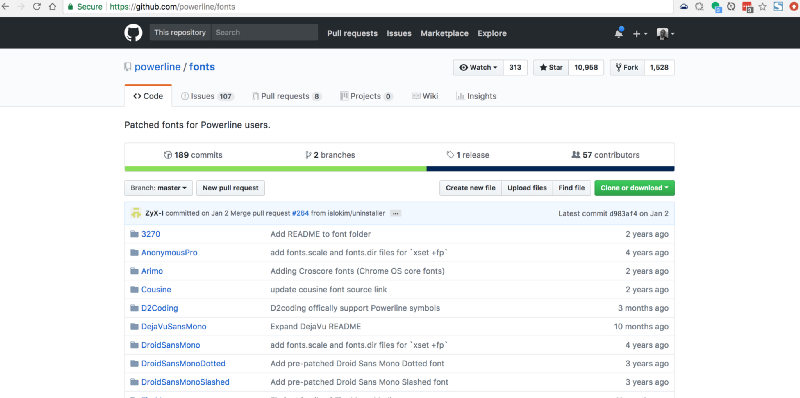The width and height of the screenshot is (800, 398).
Task: Open the DejaVuSansMono folder name
Action: click(173, 327)
